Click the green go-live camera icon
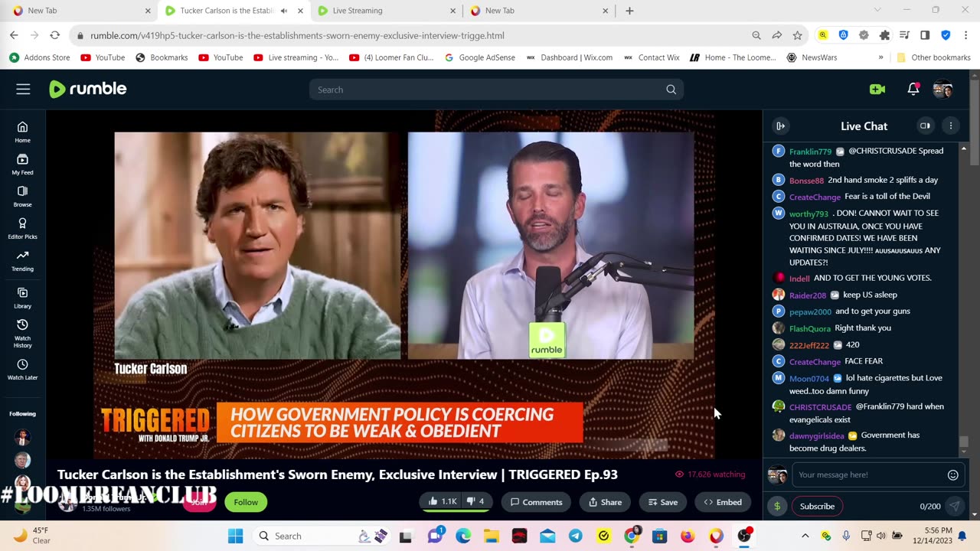 pyautogui.click(x=877, y=90)
